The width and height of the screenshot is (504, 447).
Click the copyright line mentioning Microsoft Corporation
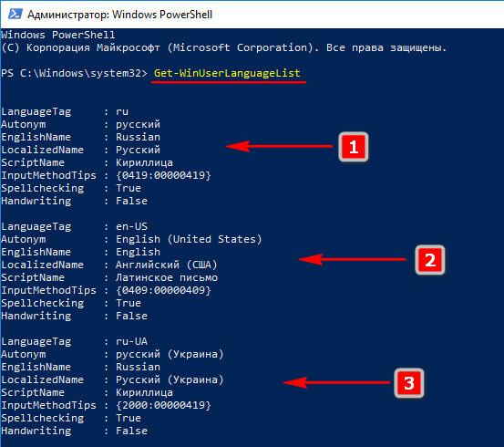(224, 48)
